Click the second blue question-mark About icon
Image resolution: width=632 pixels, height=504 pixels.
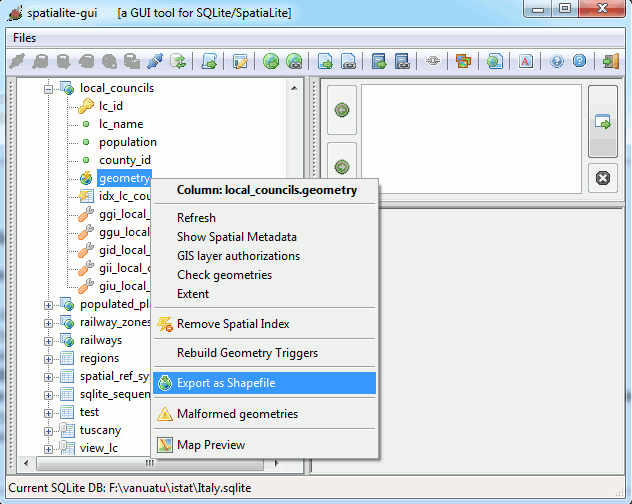(580, 61)
